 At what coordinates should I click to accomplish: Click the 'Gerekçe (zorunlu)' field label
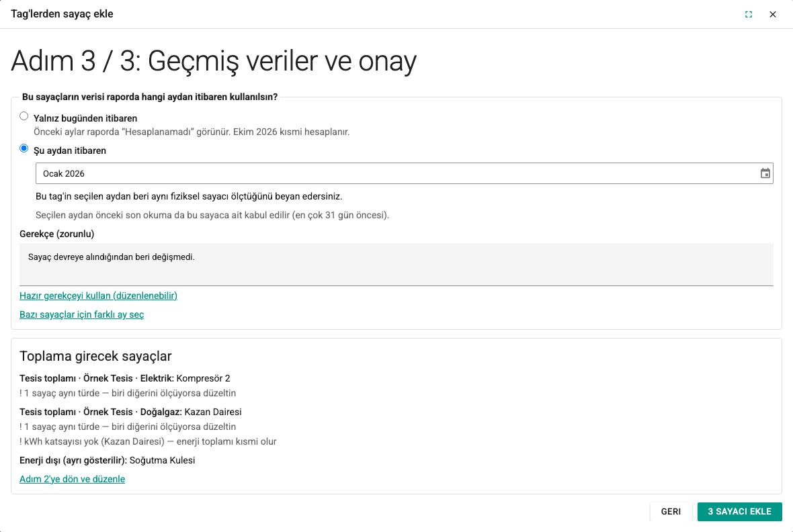point(56,234)
